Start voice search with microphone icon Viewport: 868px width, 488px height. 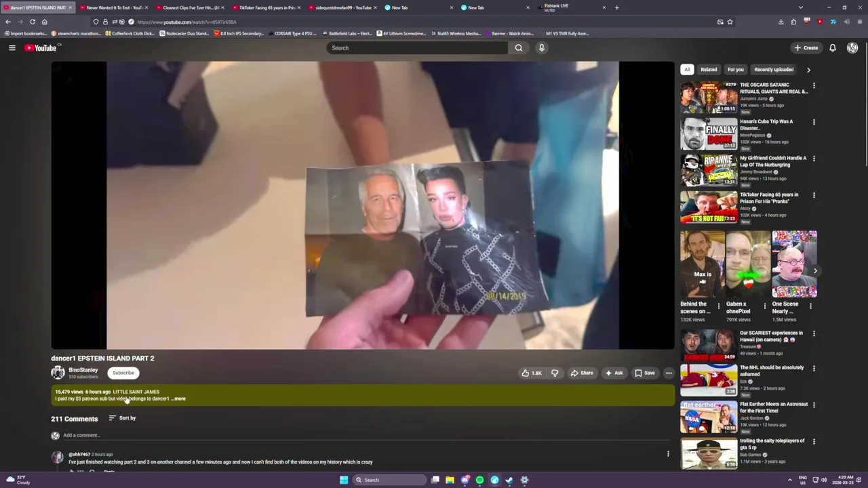541,47
